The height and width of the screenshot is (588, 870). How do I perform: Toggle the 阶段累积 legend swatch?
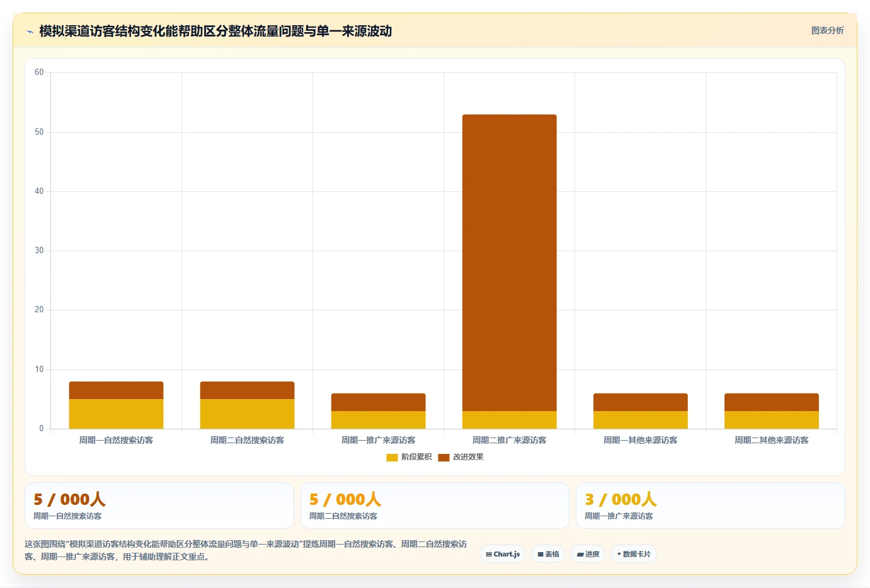coord(392,457)
